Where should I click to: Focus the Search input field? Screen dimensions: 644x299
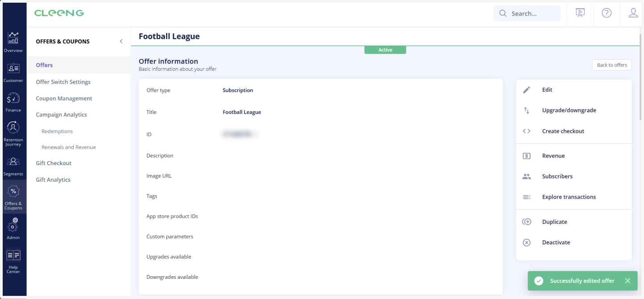point(527,13)
